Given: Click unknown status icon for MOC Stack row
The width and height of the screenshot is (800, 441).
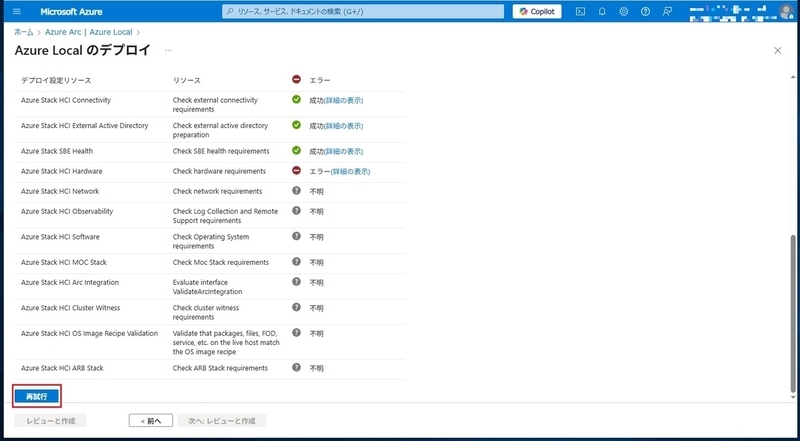Looking at the screenshot, I should [296, 261].
